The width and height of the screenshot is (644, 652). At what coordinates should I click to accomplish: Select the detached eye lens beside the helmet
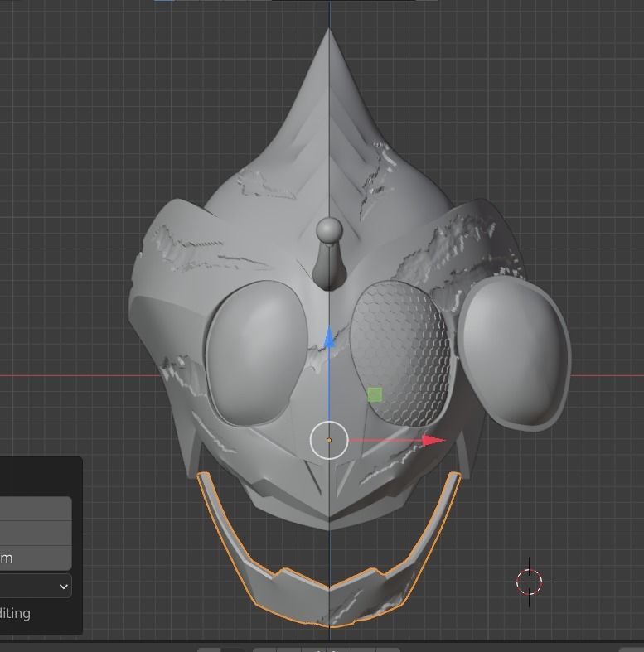click(515, 353)
